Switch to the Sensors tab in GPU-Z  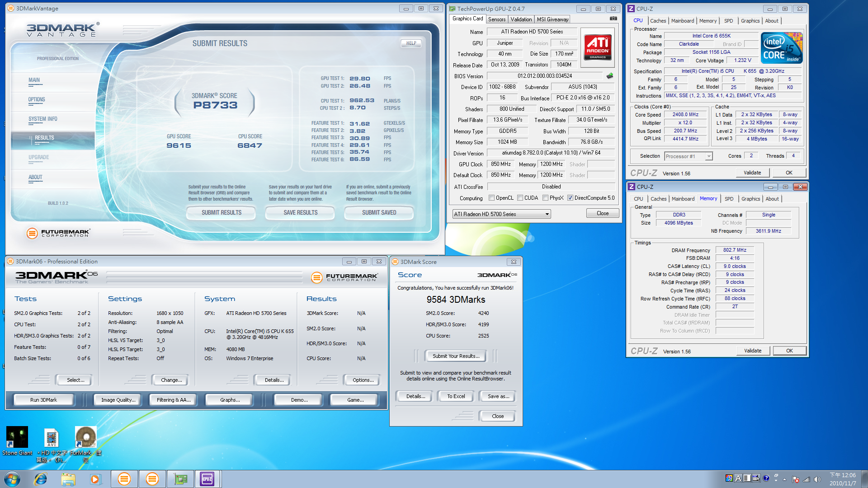click(x=496, y=19)
